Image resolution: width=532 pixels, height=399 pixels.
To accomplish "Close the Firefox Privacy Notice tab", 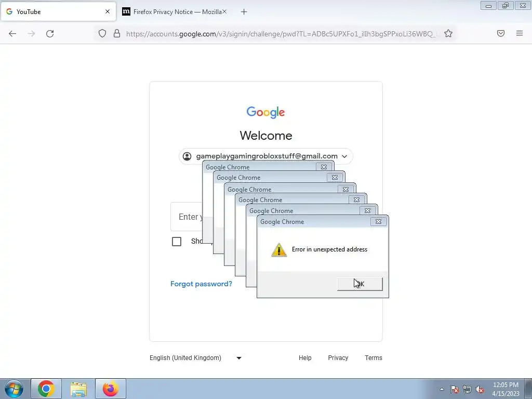I will click(224, 11).
